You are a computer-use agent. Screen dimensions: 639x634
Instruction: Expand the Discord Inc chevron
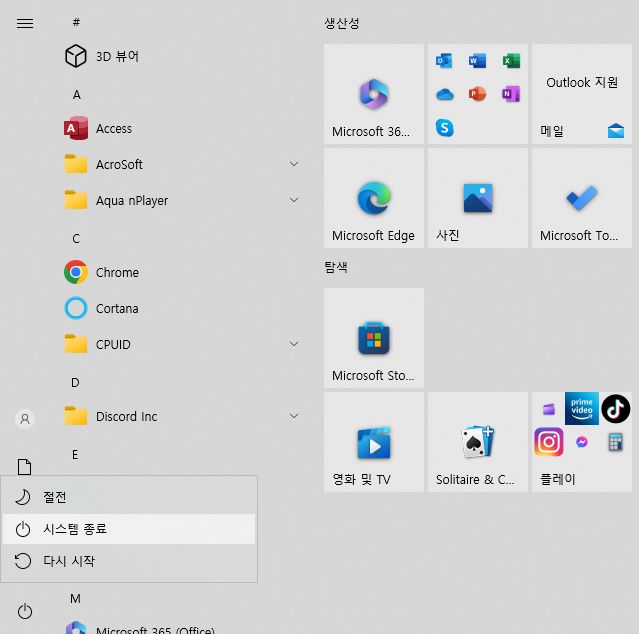coord(294,416)
